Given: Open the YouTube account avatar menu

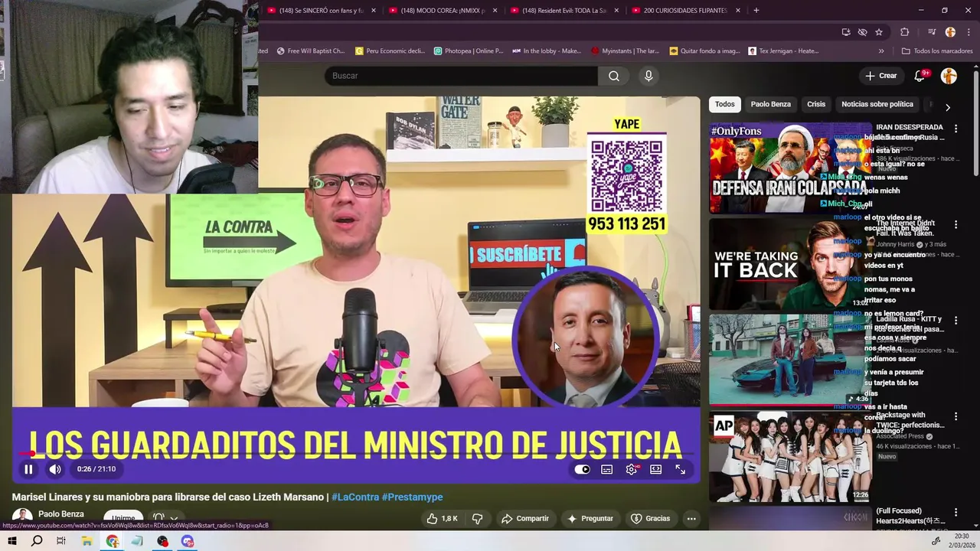Looking at the screenshot, I should pyautogui.click(x=949, y=76).
